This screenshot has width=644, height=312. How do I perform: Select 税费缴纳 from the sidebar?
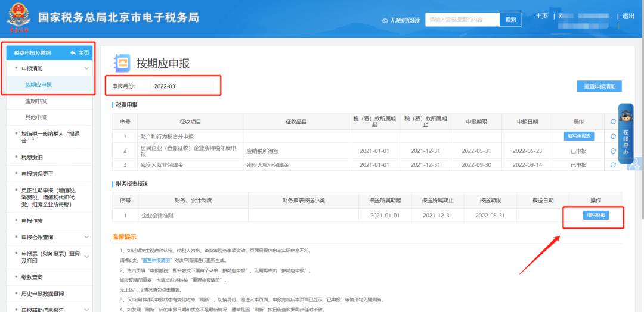coord(32,157)
